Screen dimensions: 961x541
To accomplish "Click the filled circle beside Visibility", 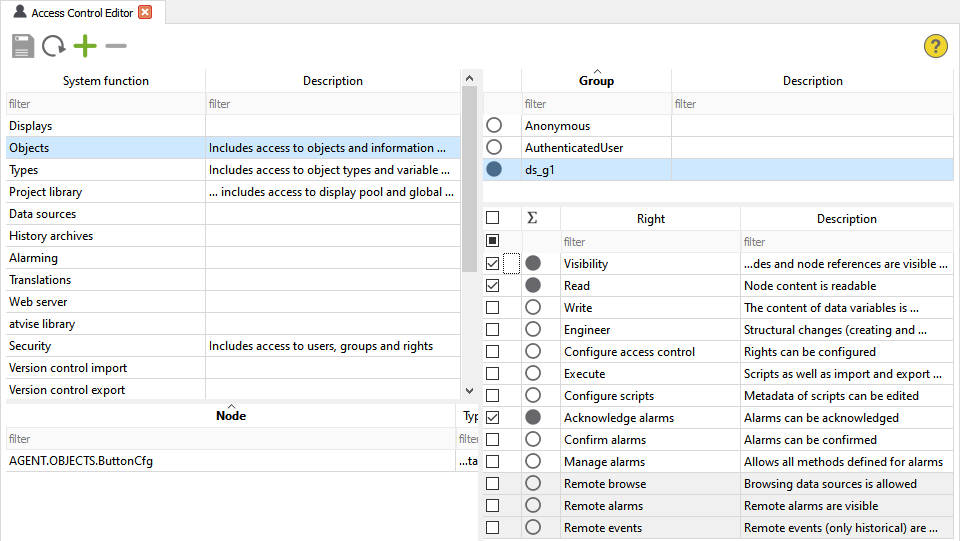I will pos(533,263).
